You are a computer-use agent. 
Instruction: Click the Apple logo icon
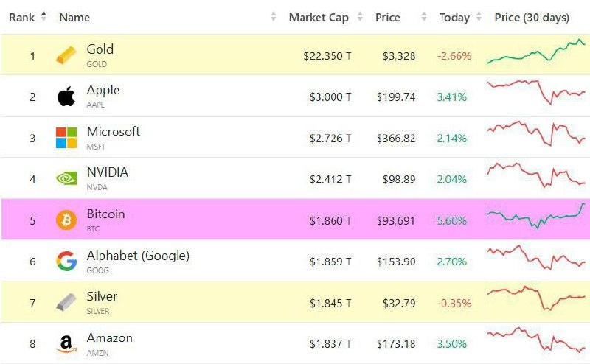pos(66,97)
